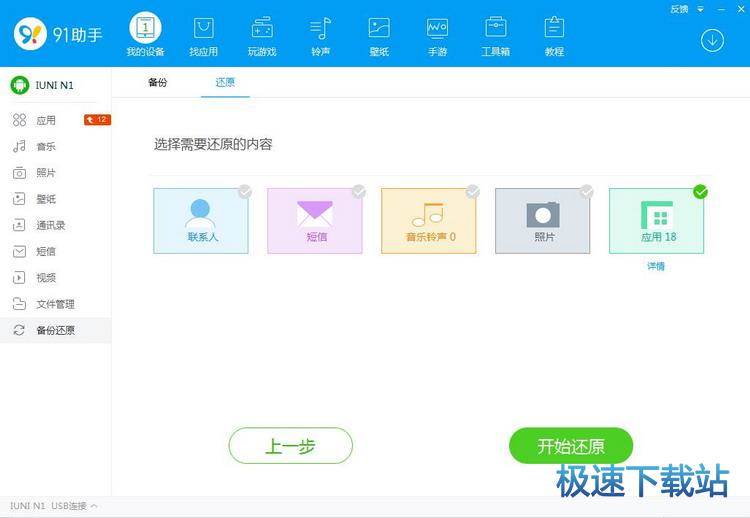Image resolution: width=750 pixels, height=518 pixels.
Task: Open 应用 in the sidebar
Action: (55, 120)
